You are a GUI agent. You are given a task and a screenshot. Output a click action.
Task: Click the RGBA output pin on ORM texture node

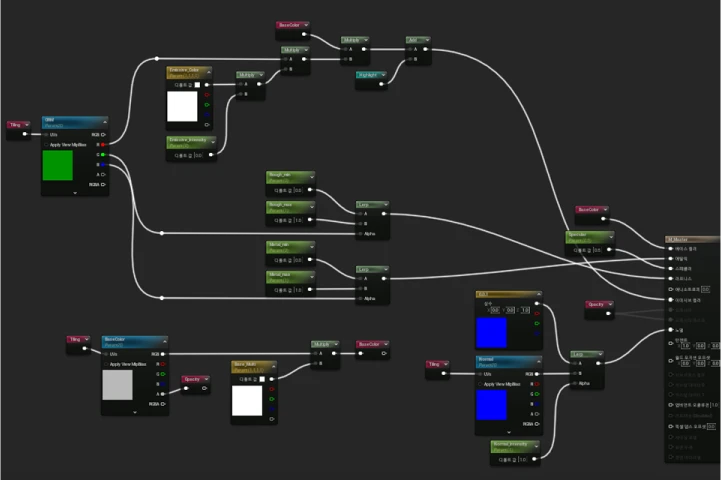103,184
